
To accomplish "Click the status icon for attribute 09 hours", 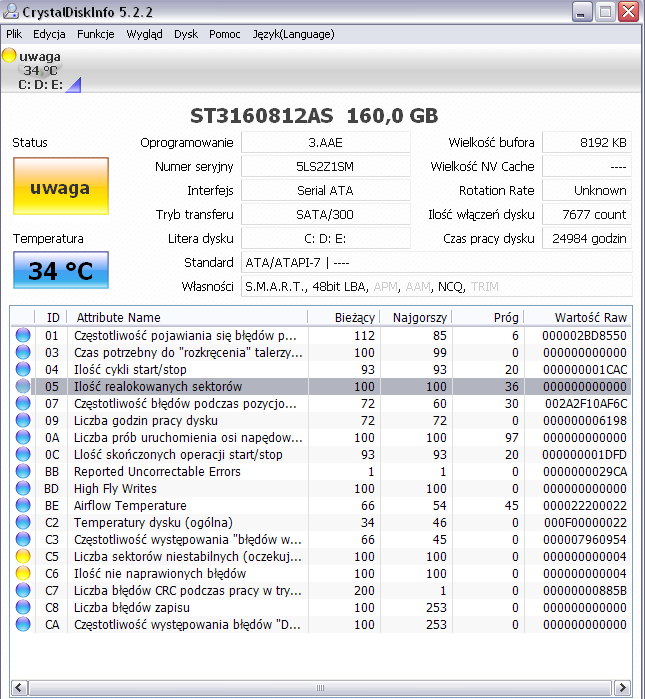I will (23, 420).
